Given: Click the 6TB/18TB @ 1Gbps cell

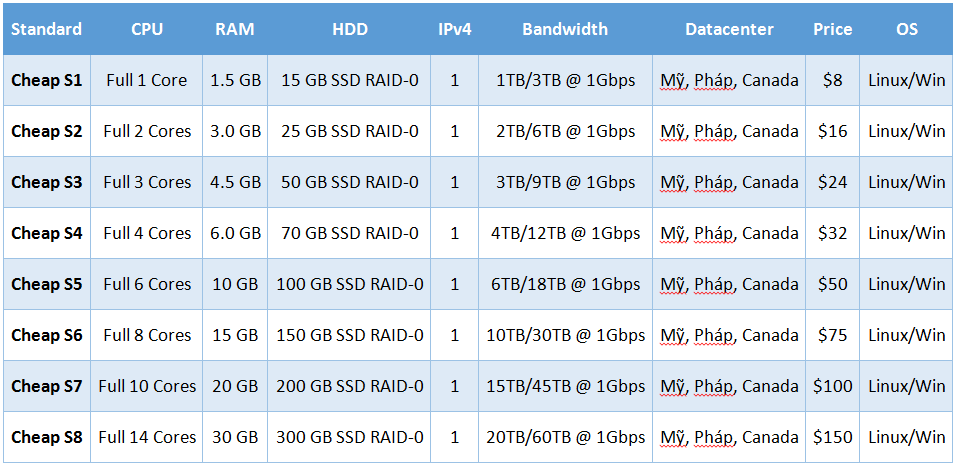Looking at the screenshot, I should coord(565,284).
